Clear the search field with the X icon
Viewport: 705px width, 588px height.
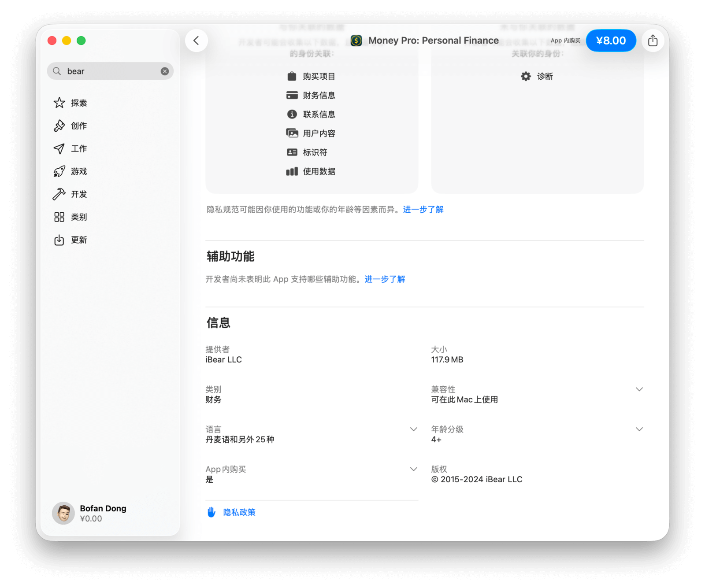[165, 71]
